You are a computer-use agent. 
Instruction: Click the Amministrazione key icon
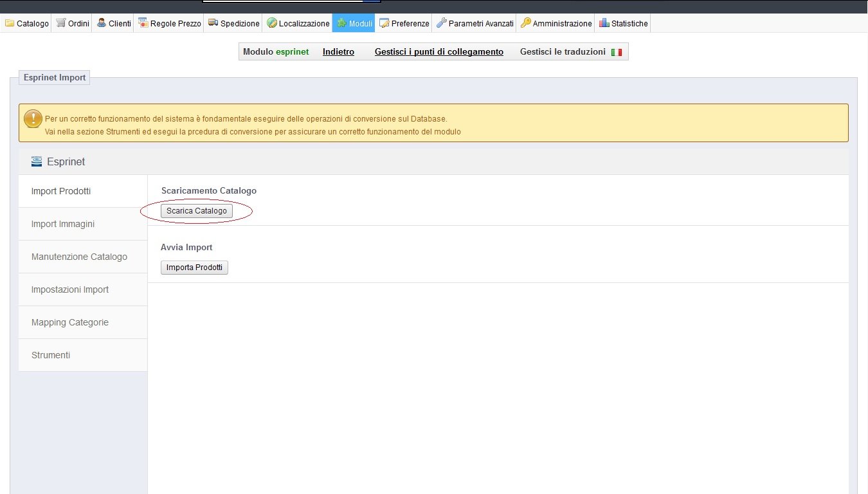(526, 23)
